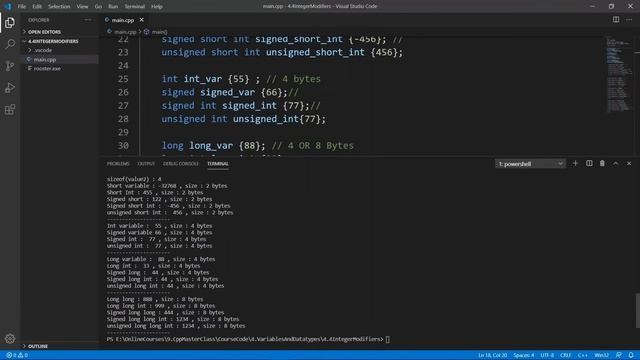Click the '// 4 bytes' comment
640x360 pixels.
[293, 79]
